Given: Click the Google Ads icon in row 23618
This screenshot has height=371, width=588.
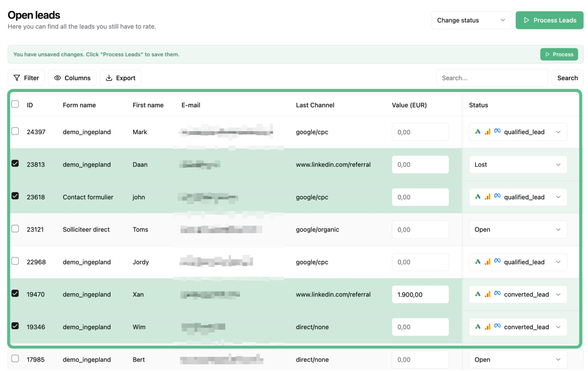Looking at the screenshot, I should 478,197.
